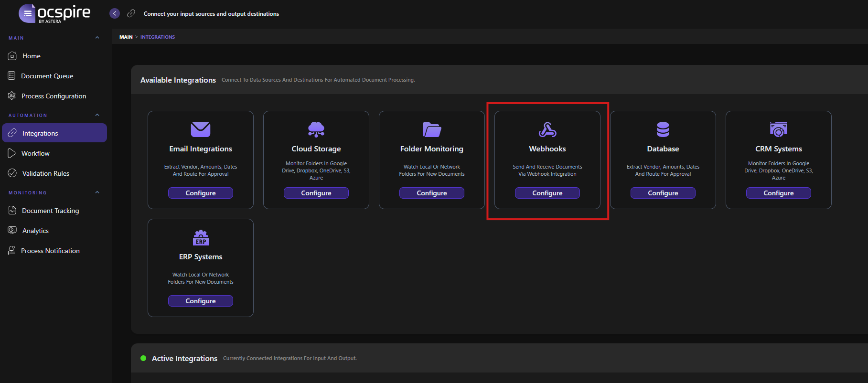Open Analytics in sidebar
The width and height of the screenshot is (868, 383).
click(x=35, y=231)
